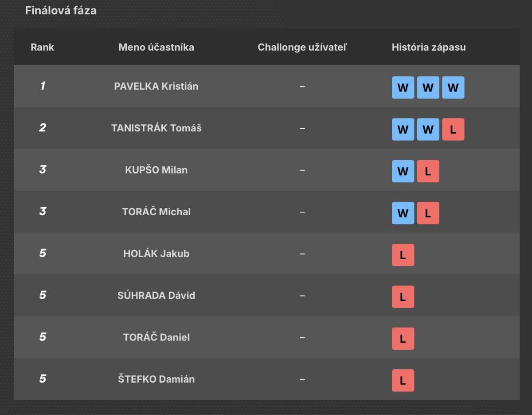
Task: Click TORÁČ Daniel's L badge
Action: pyautogui.click(x=403, y=339)
